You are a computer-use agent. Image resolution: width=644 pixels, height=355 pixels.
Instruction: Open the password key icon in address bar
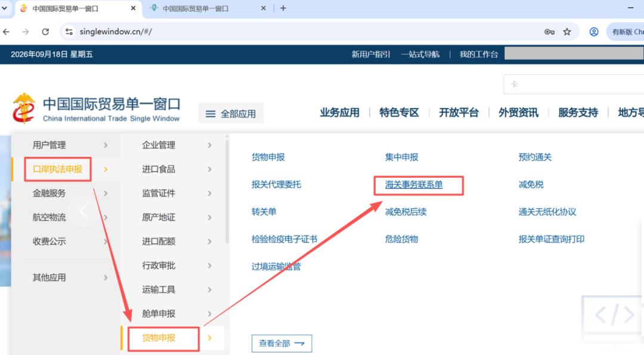549,32
